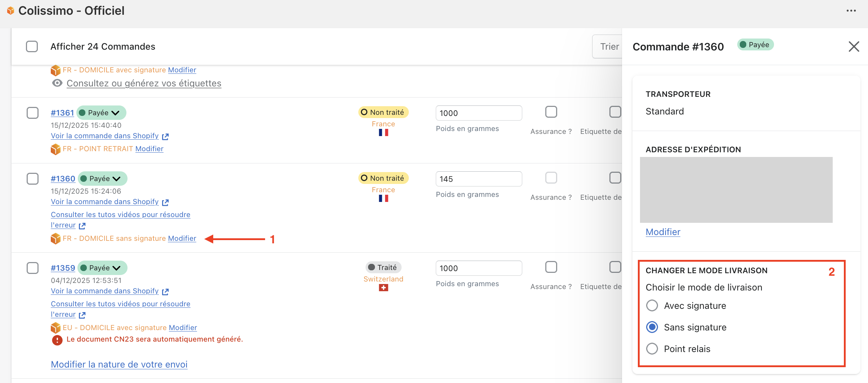868x383 pixels.
Task: Enable Assurance checkbox for order #1361
Action: 551,112
